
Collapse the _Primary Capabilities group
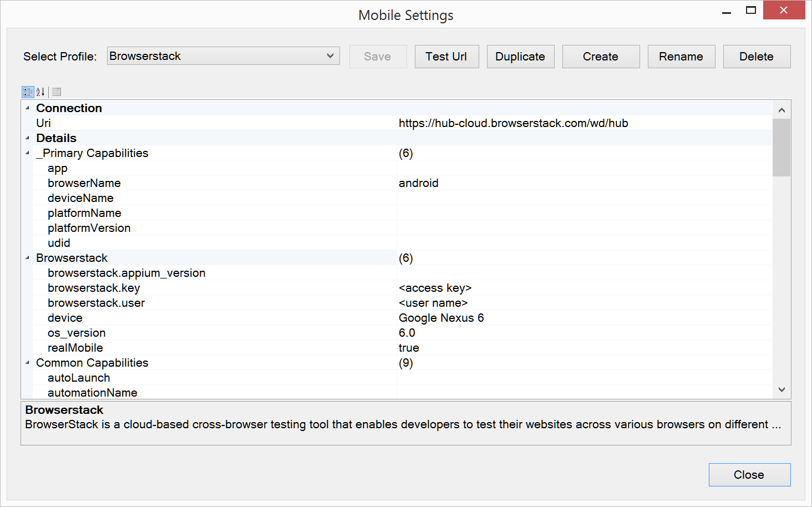27,153
